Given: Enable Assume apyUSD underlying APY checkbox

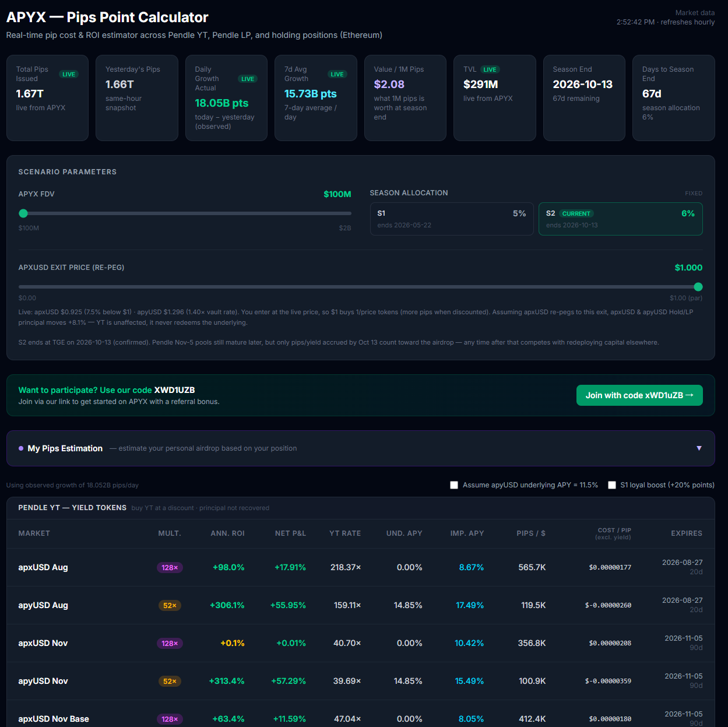Looking at the screenshot, I should click(454, 485).
